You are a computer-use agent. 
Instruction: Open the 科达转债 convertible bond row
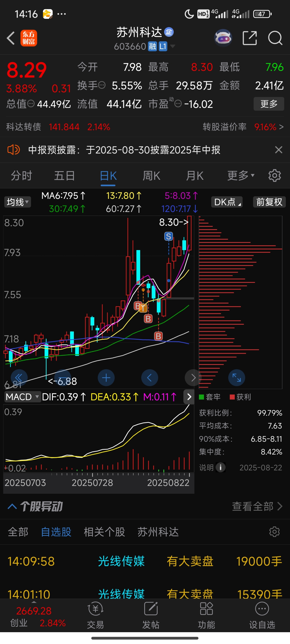pyautogui.click(x=58, y=127)
